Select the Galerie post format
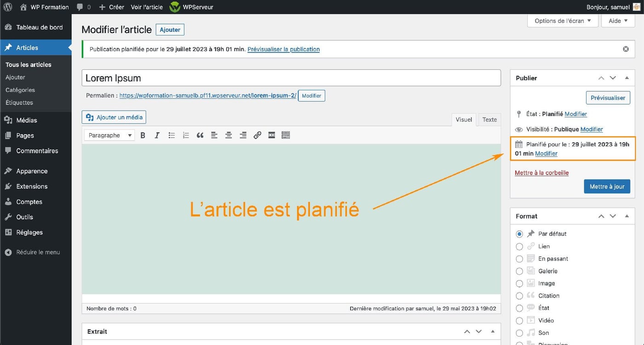644x345 pixels. [519, 271]
